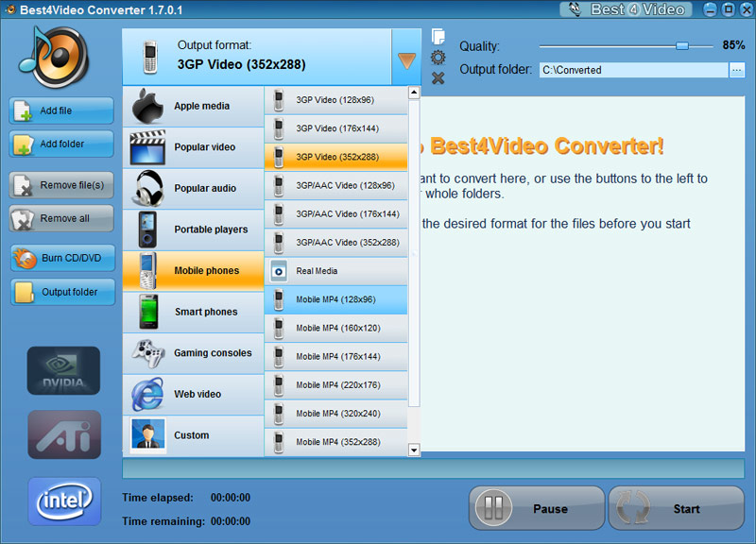Viewport: 756px width, 544px height.
Task: Select the Smart phones category
Action: pyautogui.click(x=194, y=313)
